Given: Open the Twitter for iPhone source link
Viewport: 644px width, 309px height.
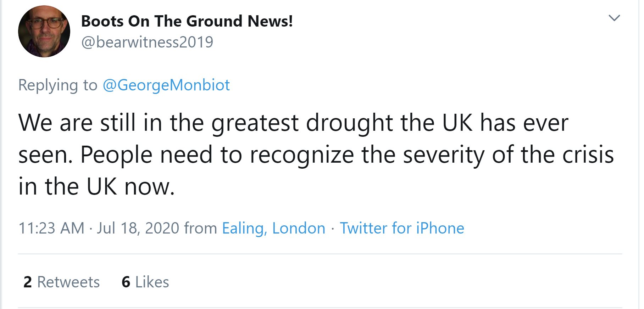Looking at the screenshot, I should click(402, 228).
